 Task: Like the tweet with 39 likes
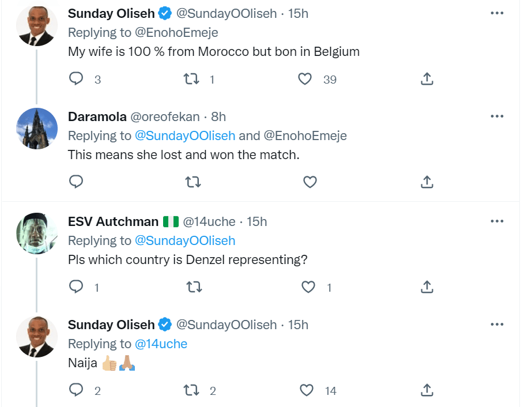305,79
